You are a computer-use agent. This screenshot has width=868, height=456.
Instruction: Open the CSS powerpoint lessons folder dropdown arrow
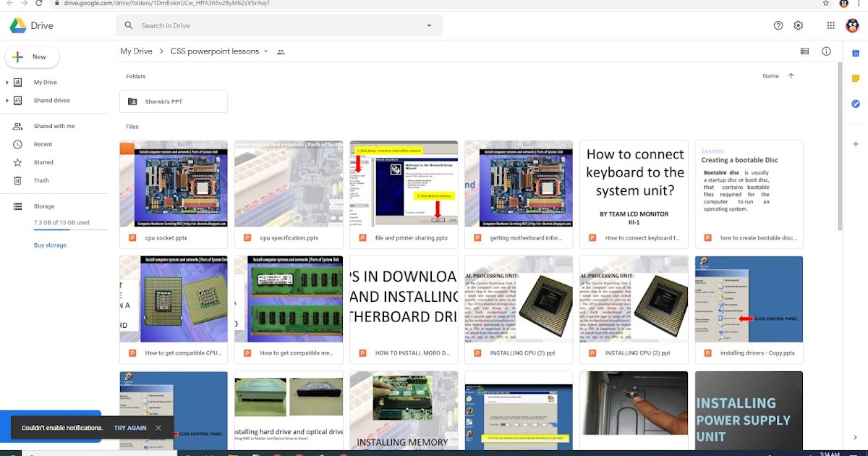pos(266,51)
